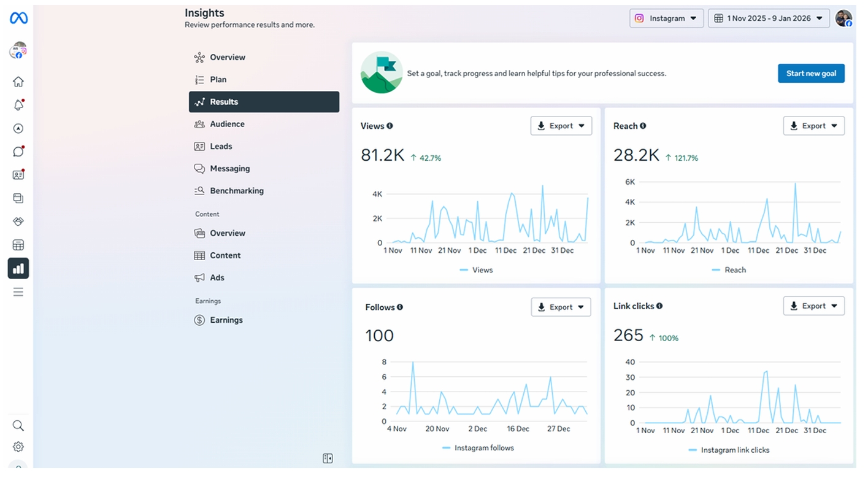Click the info icon beside Link clicks
Viewport: 868px width, 478px height.
659,306
